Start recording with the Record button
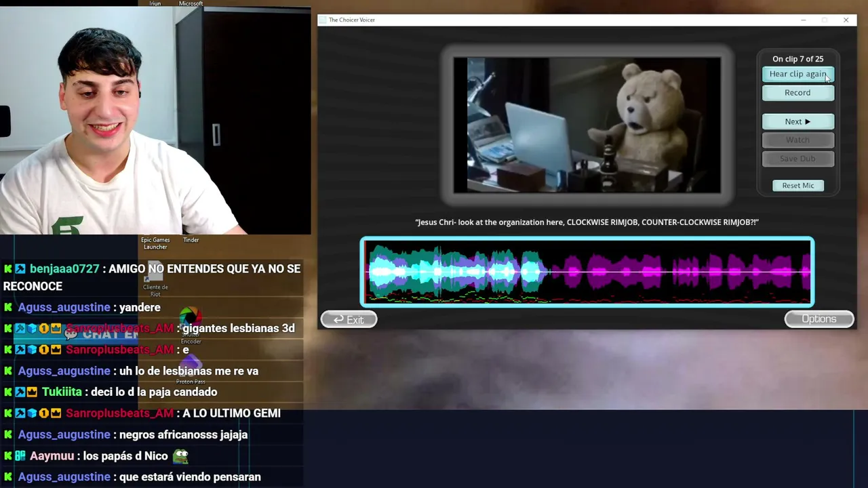 point(798,93)
